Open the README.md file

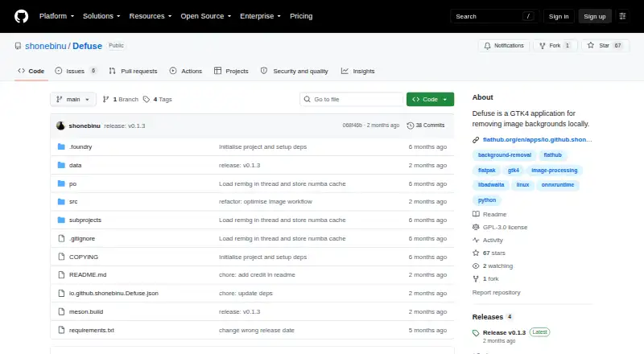[x=88, y=274]
